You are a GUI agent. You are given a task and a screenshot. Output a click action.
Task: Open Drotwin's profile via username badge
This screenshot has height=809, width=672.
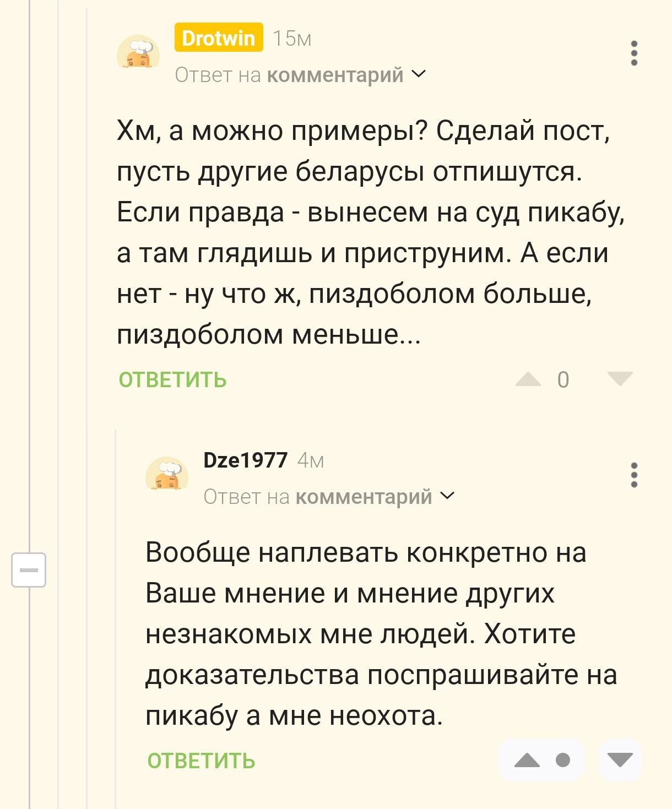(219, 38)
